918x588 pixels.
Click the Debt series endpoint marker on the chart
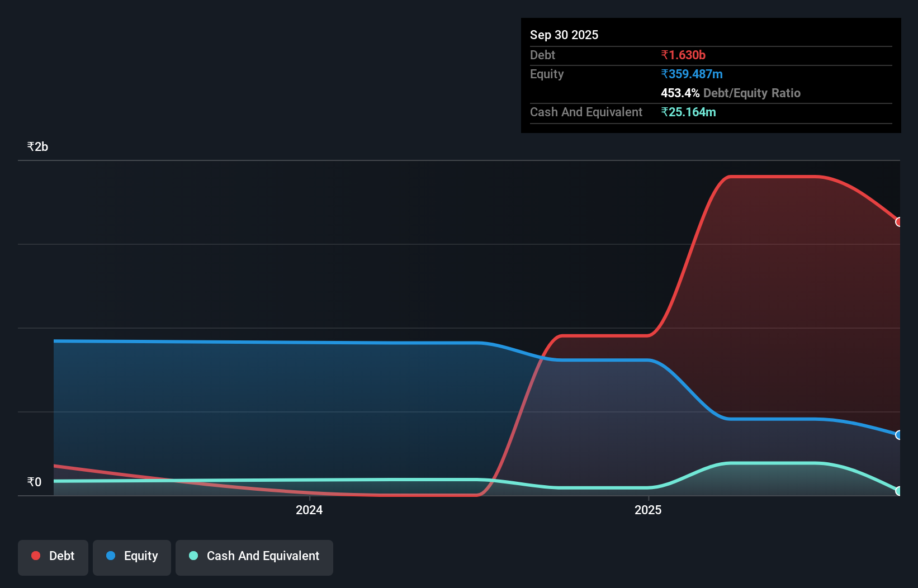[x=899, y=222]
